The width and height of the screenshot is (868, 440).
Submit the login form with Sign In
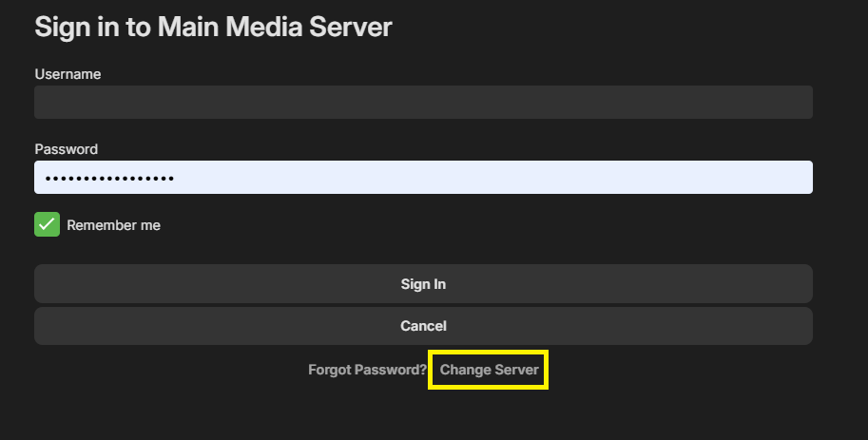[x=423, y=284]
